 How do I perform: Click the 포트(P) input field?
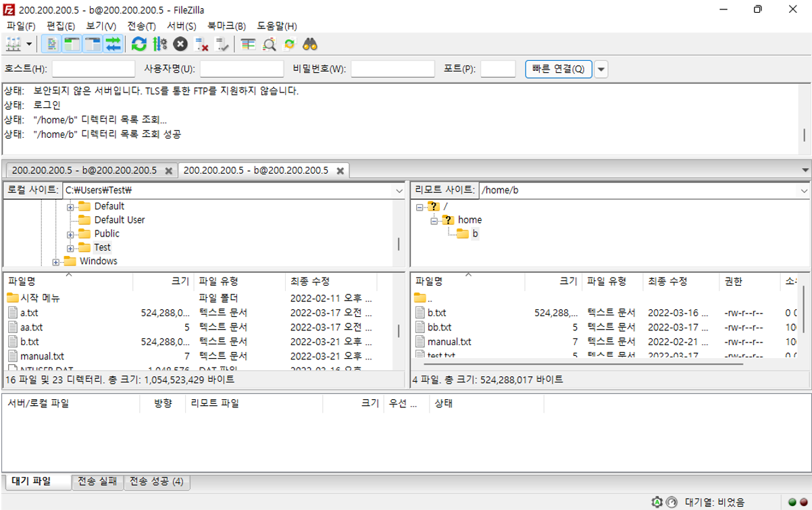point(498,69)
